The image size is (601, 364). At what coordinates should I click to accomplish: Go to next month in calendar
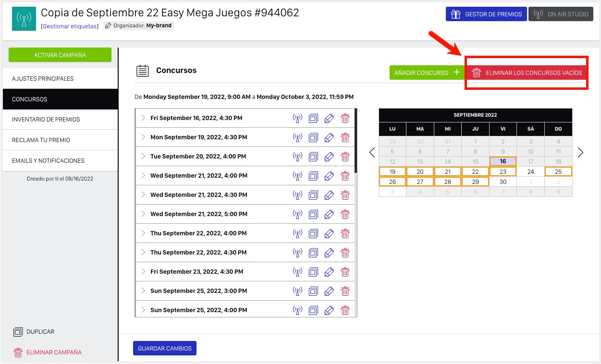click(x=580, y=153)
